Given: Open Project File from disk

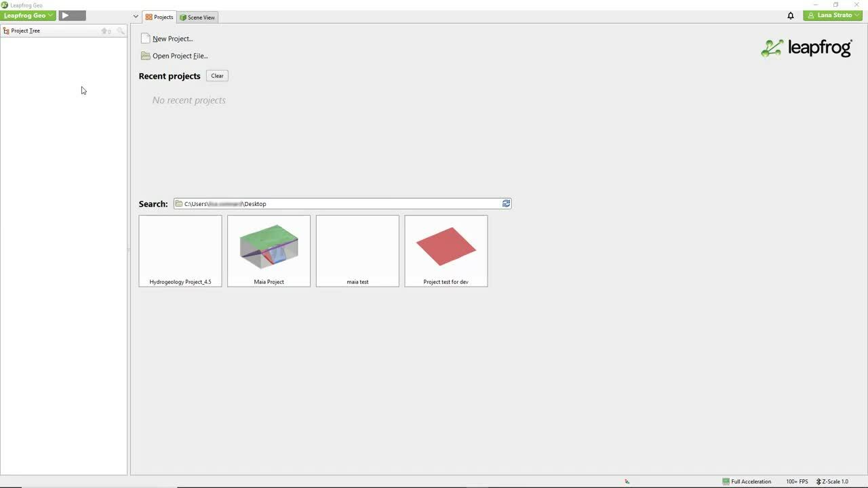Looking at the screenshot, I should tap(180, 56).
